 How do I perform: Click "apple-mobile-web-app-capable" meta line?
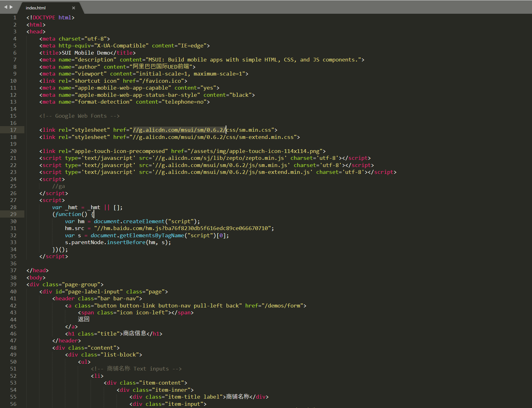coord(129,88)
